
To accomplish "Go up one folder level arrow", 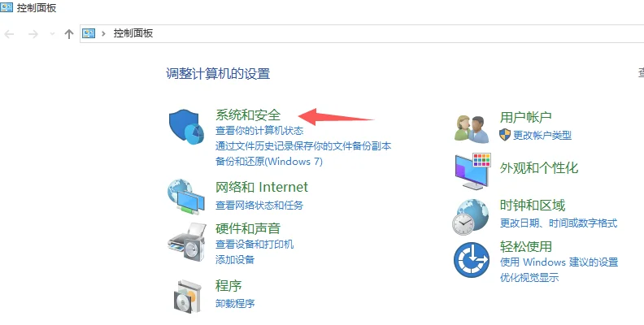I will tap(69, 34).
